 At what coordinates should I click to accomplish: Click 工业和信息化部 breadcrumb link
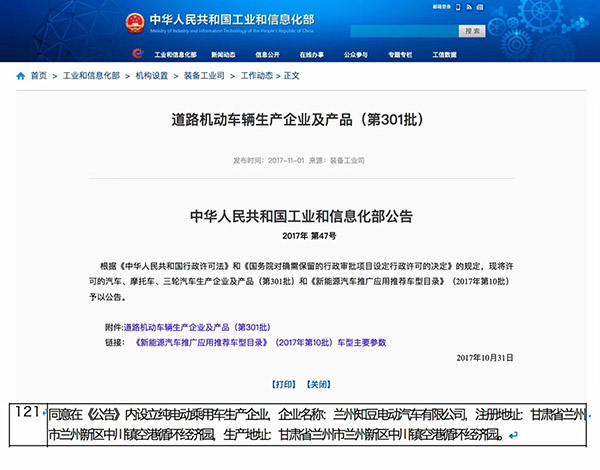tap(91, 76)
